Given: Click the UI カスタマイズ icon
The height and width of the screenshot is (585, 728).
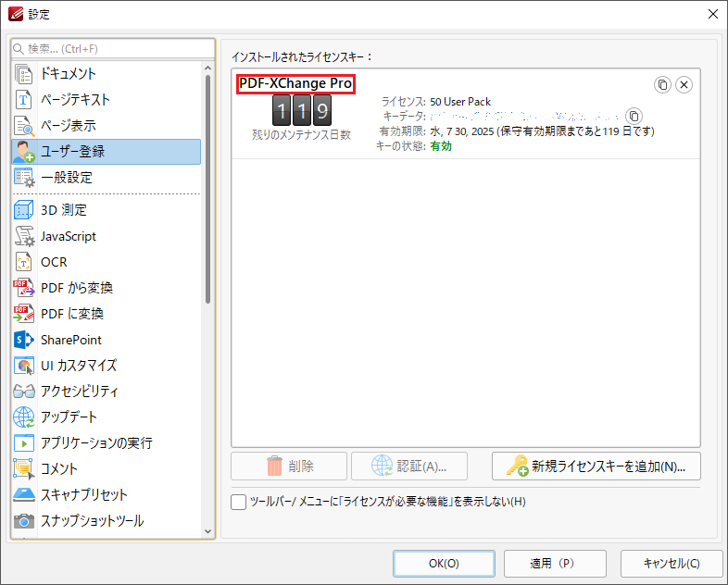Looking at the screenshot, I should [24, 366].
